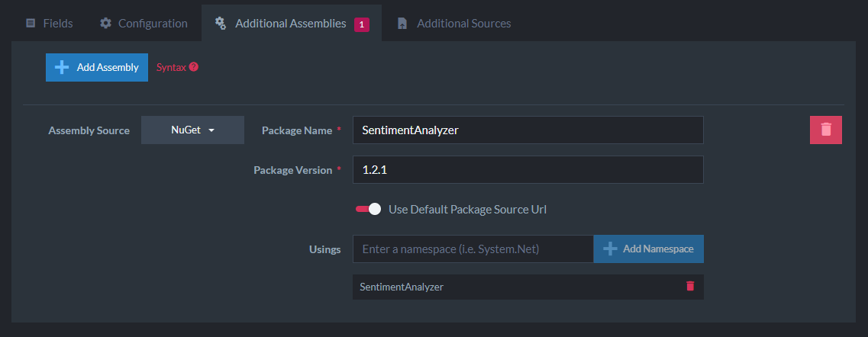Open the NuGet assembly source dropdown
This screenshot has width=868, height=337.
tap(192, 130)
